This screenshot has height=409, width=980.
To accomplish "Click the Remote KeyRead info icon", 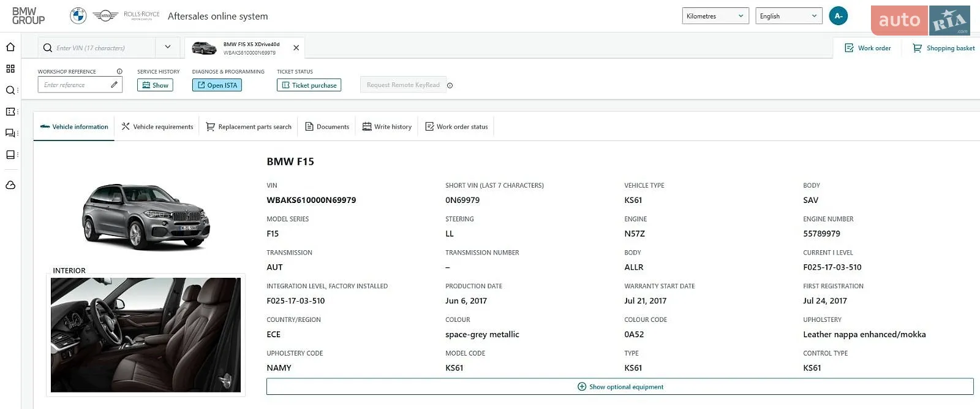I will pos(450,85).
